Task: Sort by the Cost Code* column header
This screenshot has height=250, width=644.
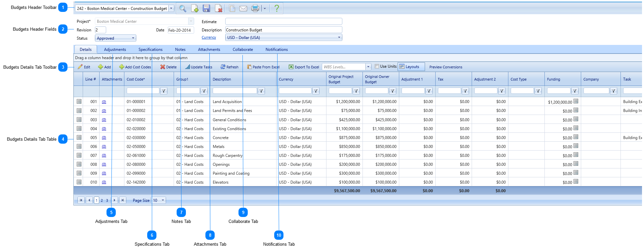Action: [x=136, y=79]
